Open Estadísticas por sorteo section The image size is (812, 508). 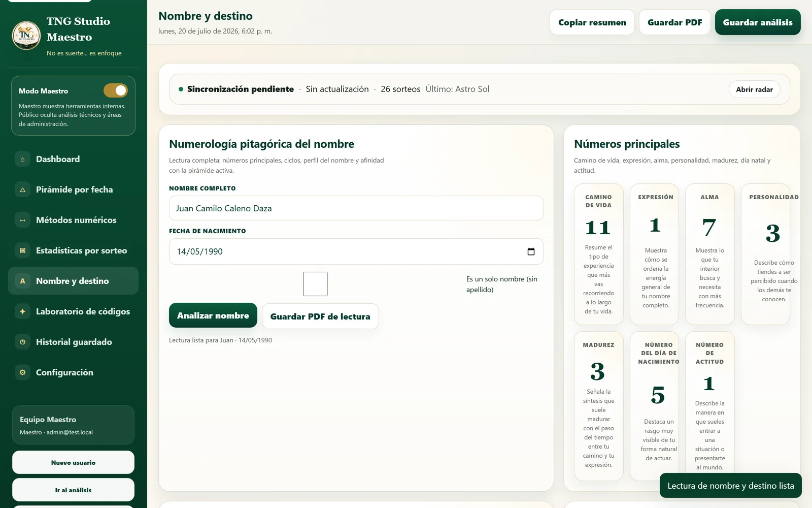coord(73,250)
